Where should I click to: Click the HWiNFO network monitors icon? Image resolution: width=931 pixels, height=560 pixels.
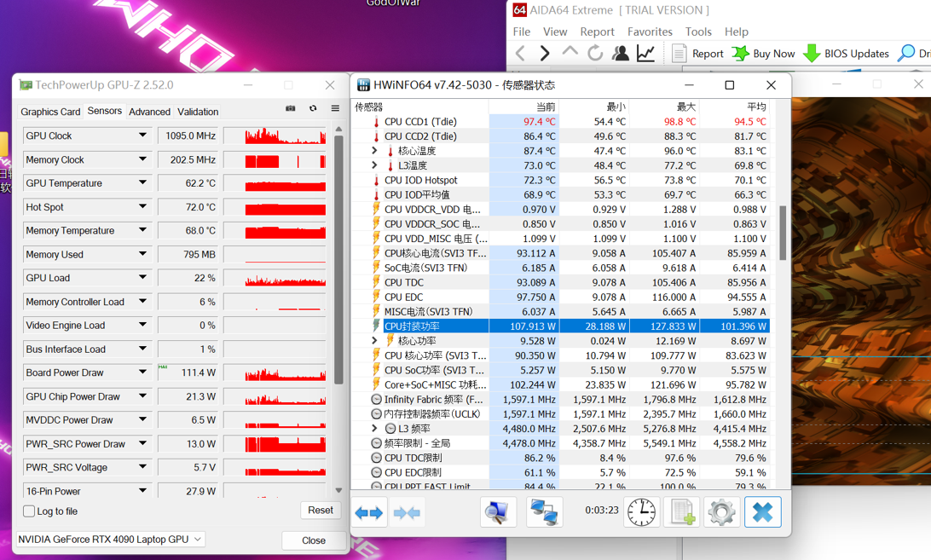[543, 511]
